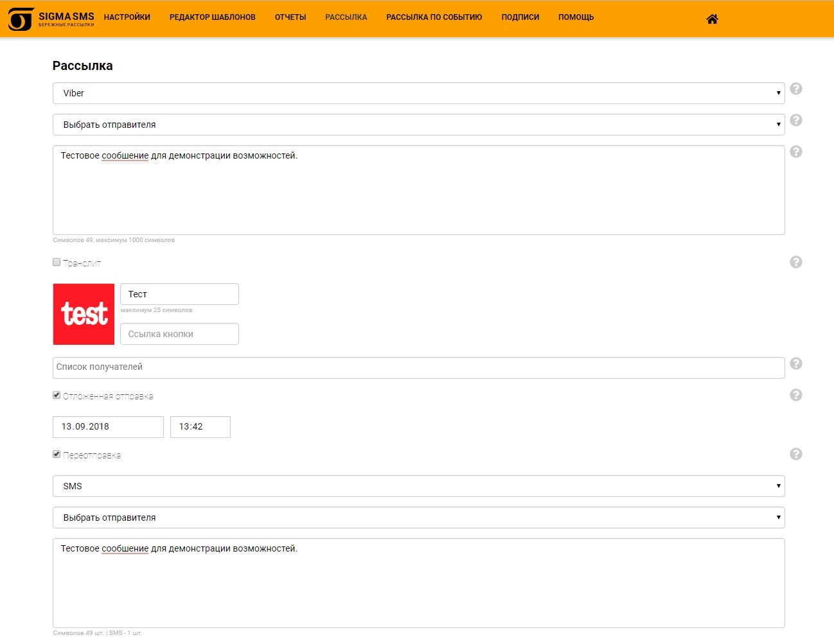Viewport: 834px width, 644px height.
Task: Open the Viber channel dropdown
Action: pyautogui.click(x=418, y=93)
